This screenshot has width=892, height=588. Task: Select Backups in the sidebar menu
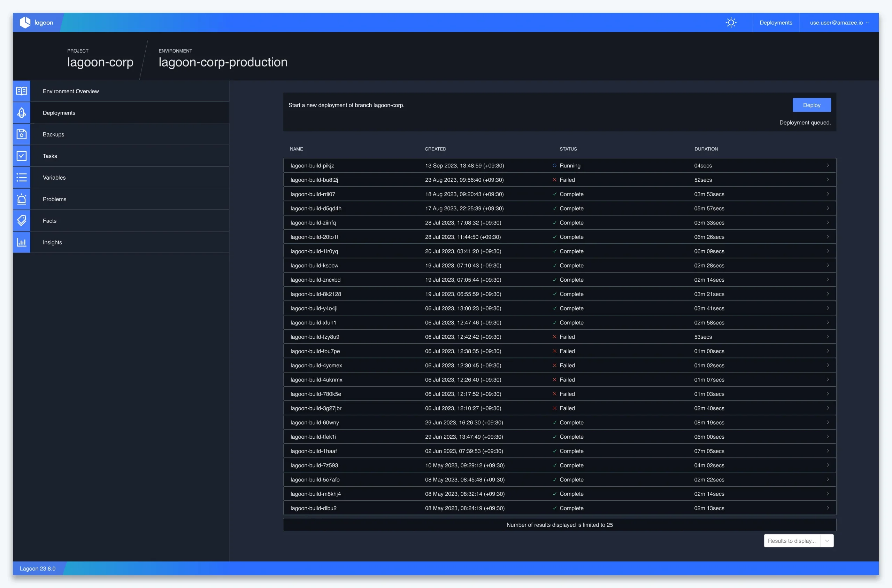point(53,134)
